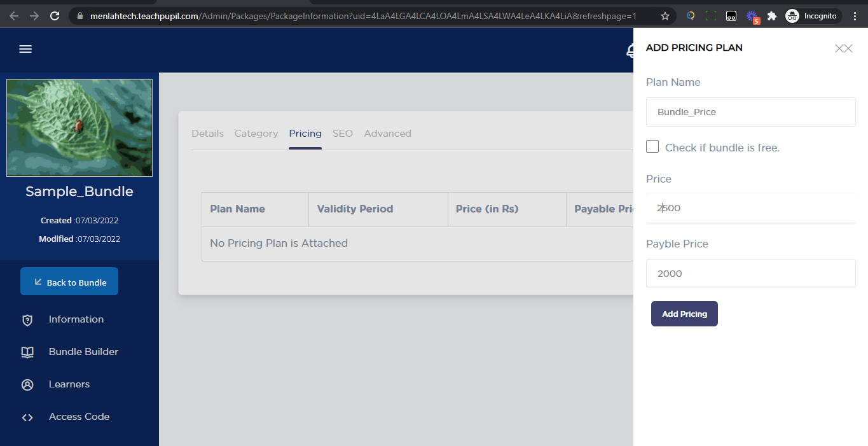
Task: Click into the Payble Price field
Action: point(750,274)
